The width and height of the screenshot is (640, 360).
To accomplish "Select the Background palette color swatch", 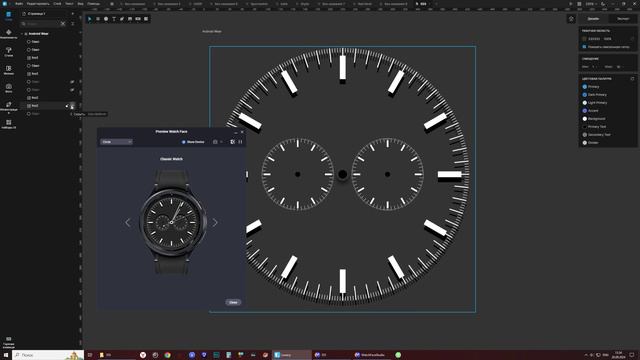I will (x=584, y=119).
